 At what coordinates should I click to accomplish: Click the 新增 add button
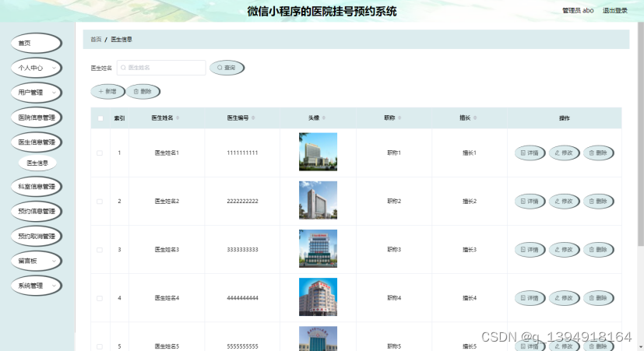point(107,92)
